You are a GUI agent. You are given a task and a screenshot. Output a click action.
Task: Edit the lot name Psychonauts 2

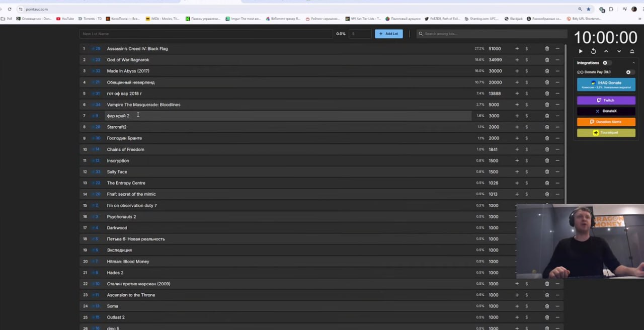click(121, 216)
